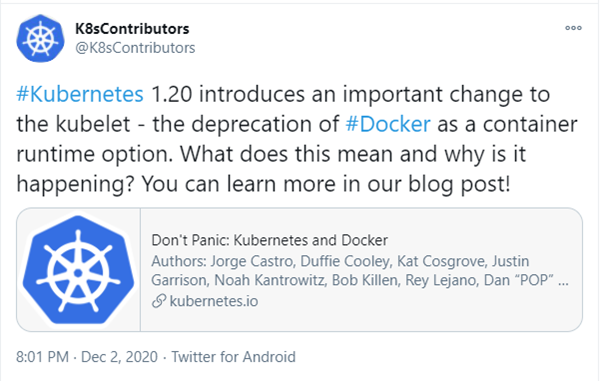This screenshot has width=602, height=381.
Task: Click the "the kubelet" text in the tweet body
Action: [x=73, y=124]
